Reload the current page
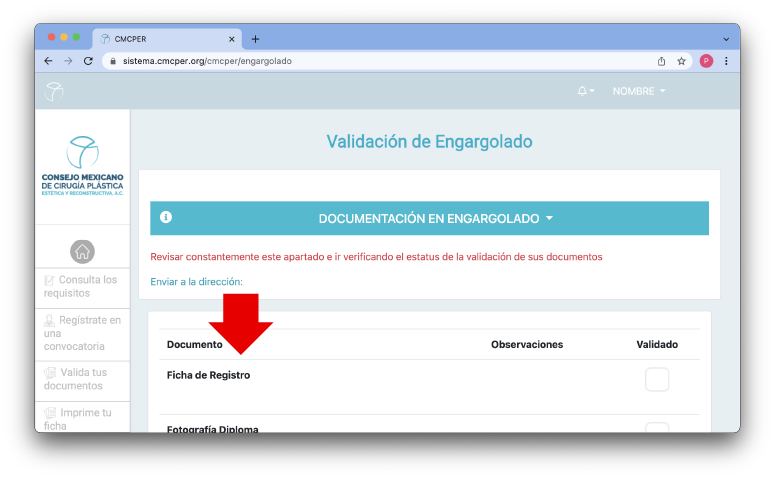775x479 pixels. (88, 61)
